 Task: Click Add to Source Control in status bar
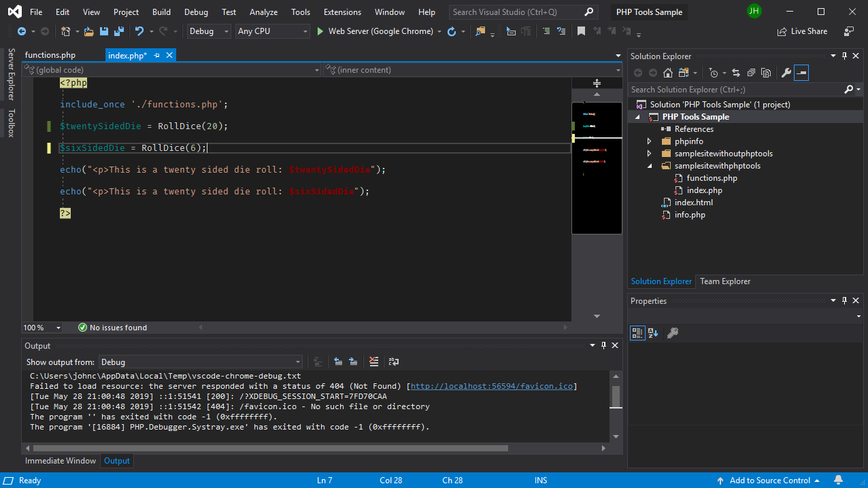pyautogui.click(x=770, y=481)
